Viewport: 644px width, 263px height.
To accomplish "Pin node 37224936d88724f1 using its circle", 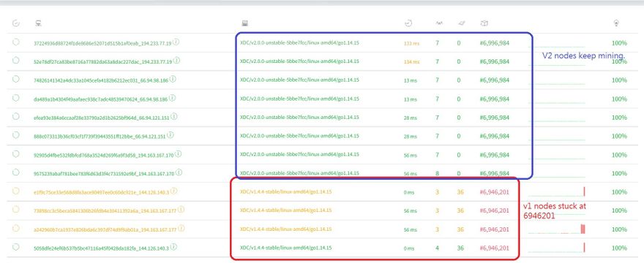I will 15,42.
